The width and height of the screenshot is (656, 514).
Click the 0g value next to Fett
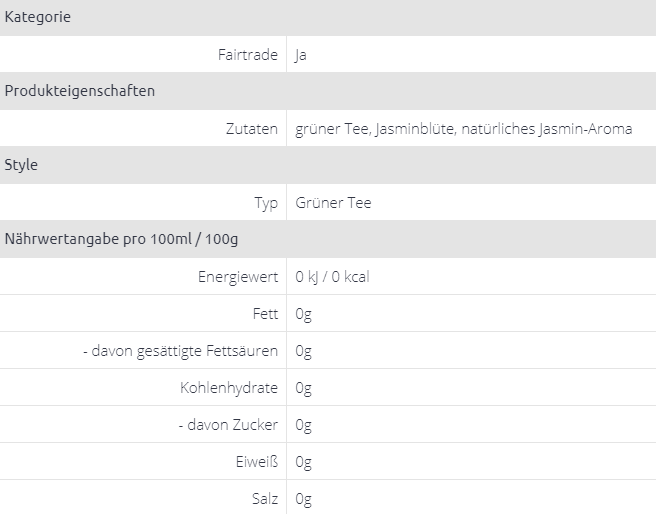pyautogui.click(x=304, y=314)
